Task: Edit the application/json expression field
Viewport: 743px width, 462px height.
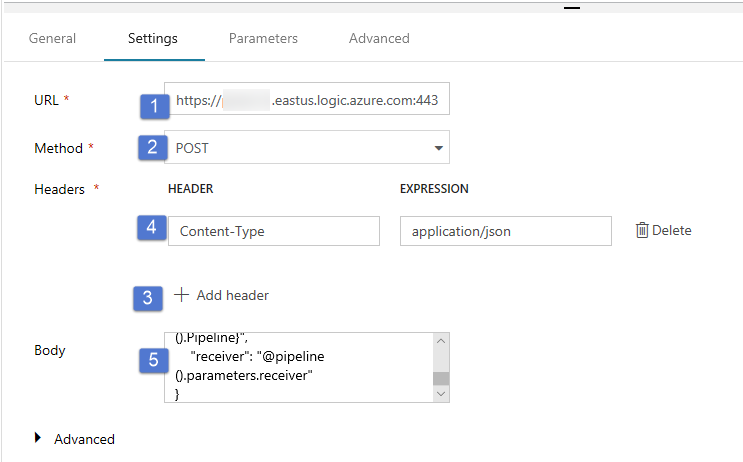Action: [505, 231]
